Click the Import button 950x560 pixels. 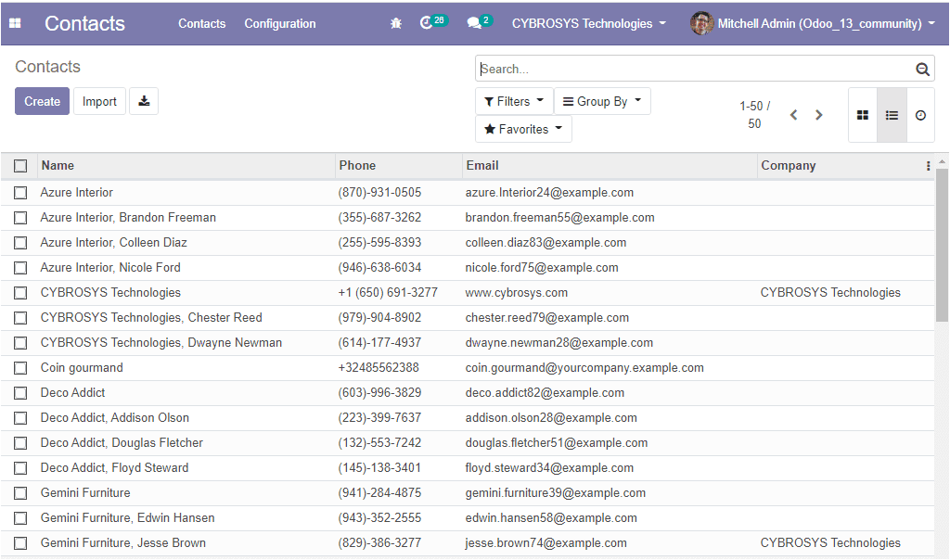pyautogui.click(x=99, y=102)
